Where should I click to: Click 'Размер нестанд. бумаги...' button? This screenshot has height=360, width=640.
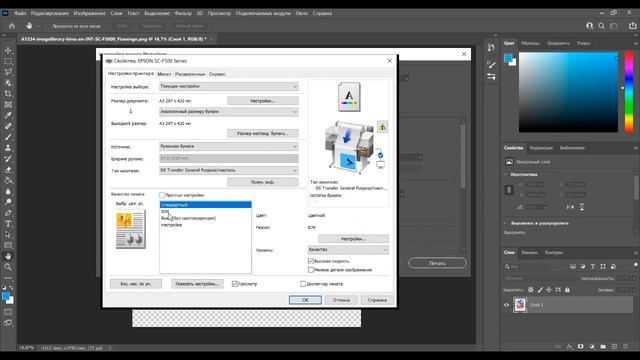tap(262, 133)
